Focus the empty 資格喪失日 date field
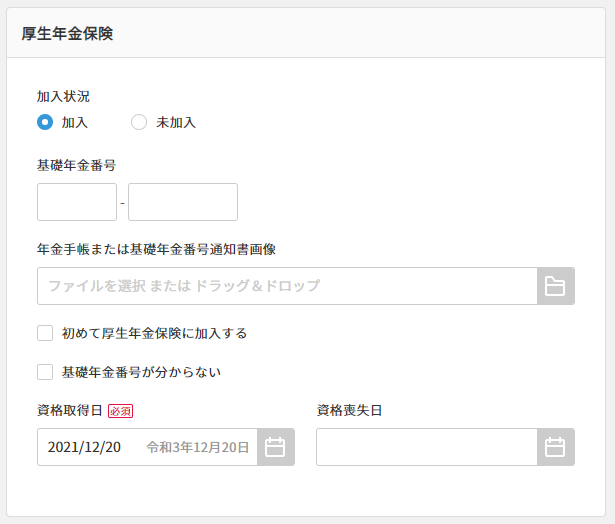615x524 pixels. point(426,447)
